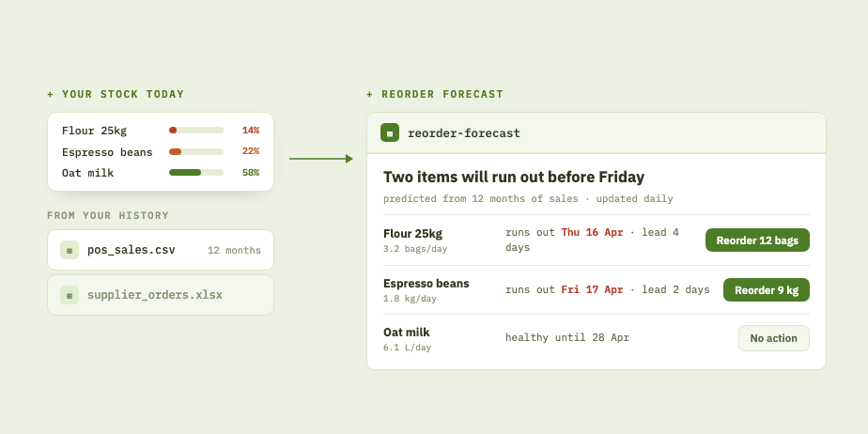Select the Espresso beans forecast row

(x=597, y=290)
